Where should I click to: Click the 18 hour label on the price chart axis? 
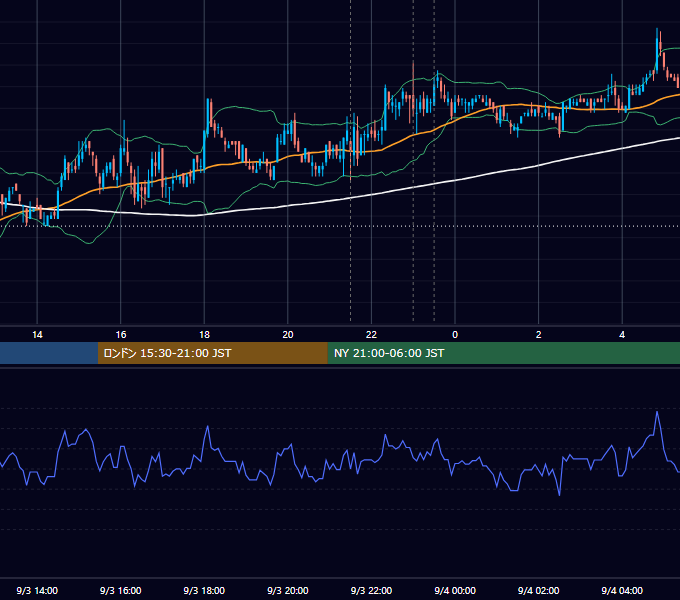(204, 335)
